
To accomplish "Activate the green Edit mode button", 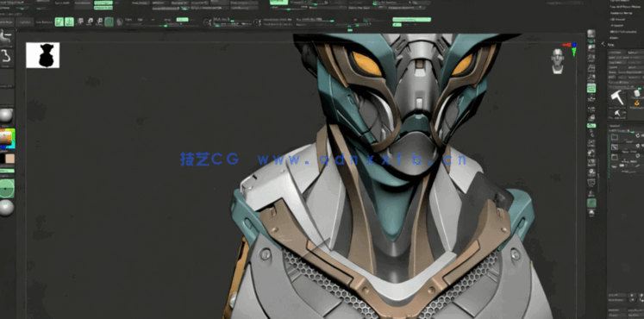I will click(x=59, y=22).
